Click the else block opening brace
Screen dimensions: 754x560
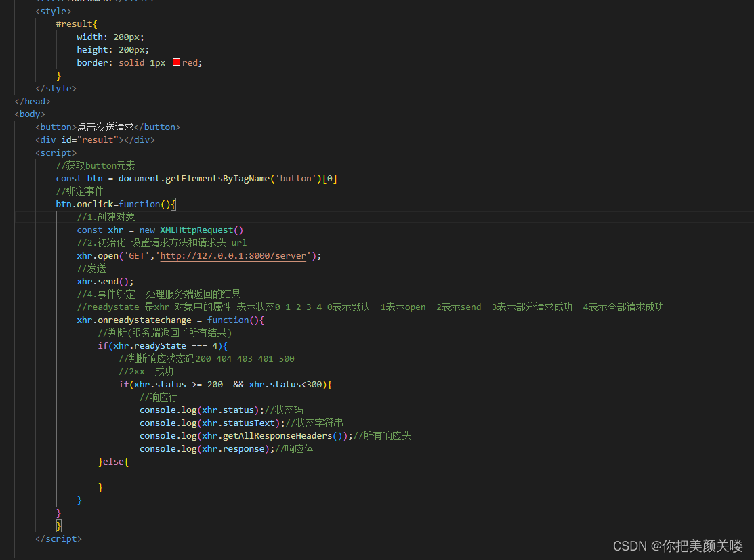(125, 461)
